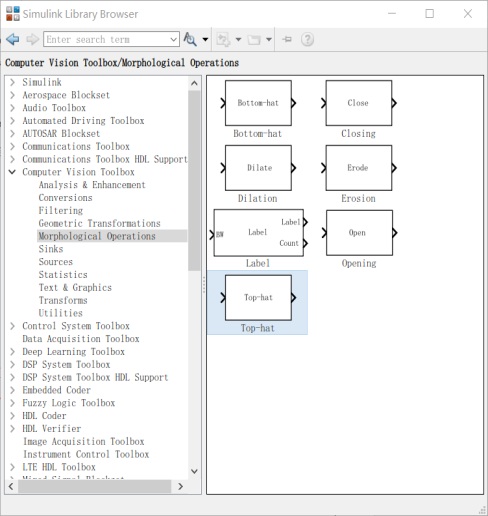Click the grey forward arrow
This screenshot has height=516, width=488.
[x=32, y=39]
